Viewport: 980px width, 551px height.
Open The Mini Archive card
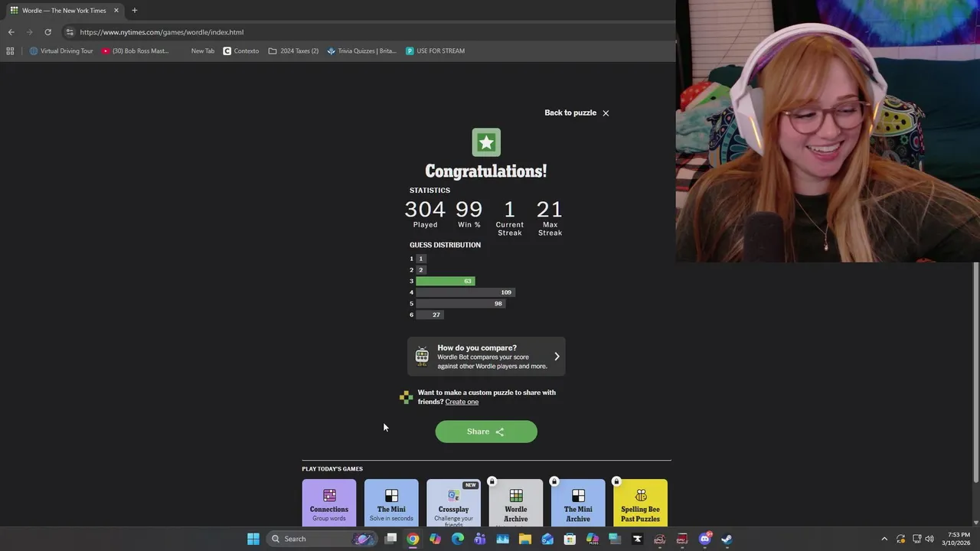click(x=578, y=503)
